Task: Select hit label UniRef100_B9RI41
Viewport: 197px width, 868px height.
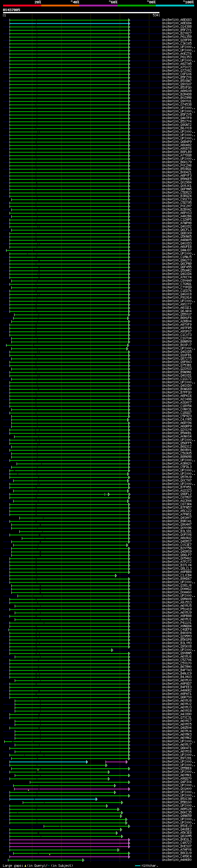Action: [177, 521]
